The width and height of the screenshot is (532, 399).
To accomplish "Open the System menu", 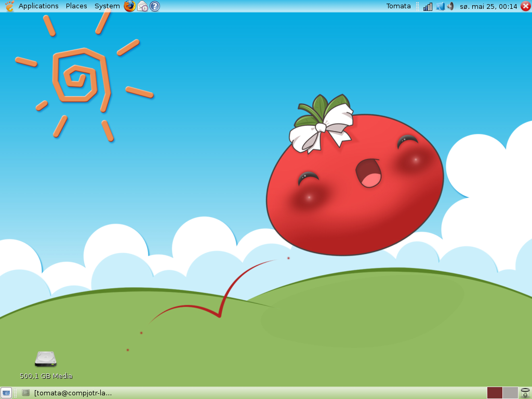I will (x=107, y=6).
